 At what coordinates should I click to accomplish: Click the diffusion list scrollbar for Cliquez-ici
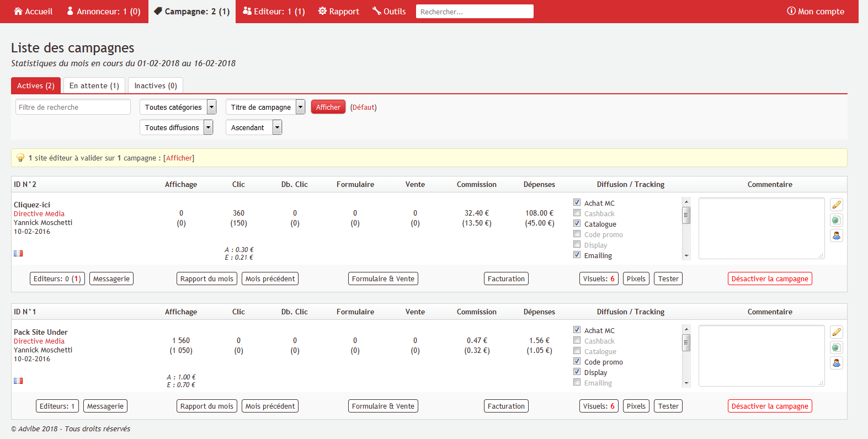686,228
